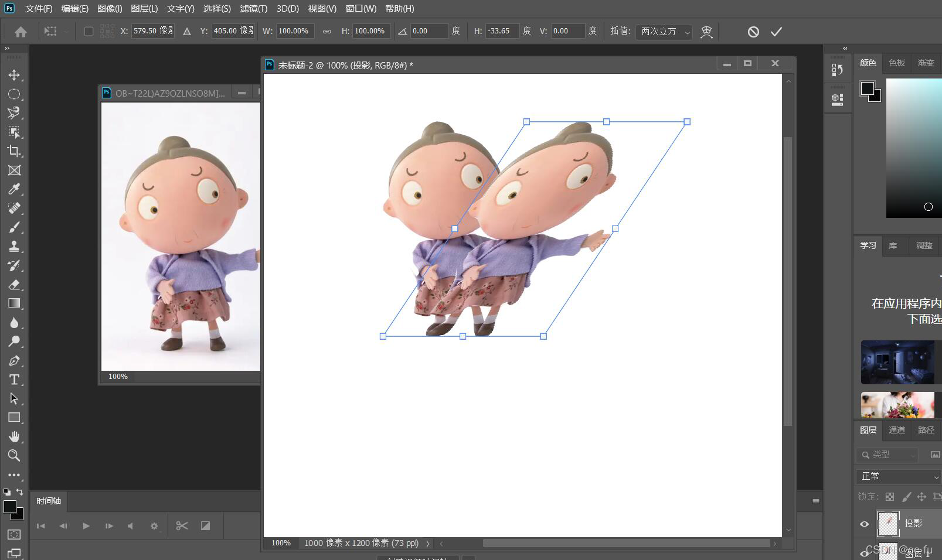Cancel the transform in options bar

[x=753, y=32]
